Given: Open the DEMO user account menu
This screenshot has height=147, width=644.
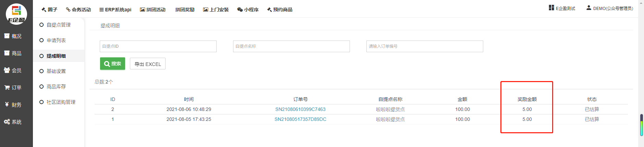Looking at the screenshot, I should (610, 8).
